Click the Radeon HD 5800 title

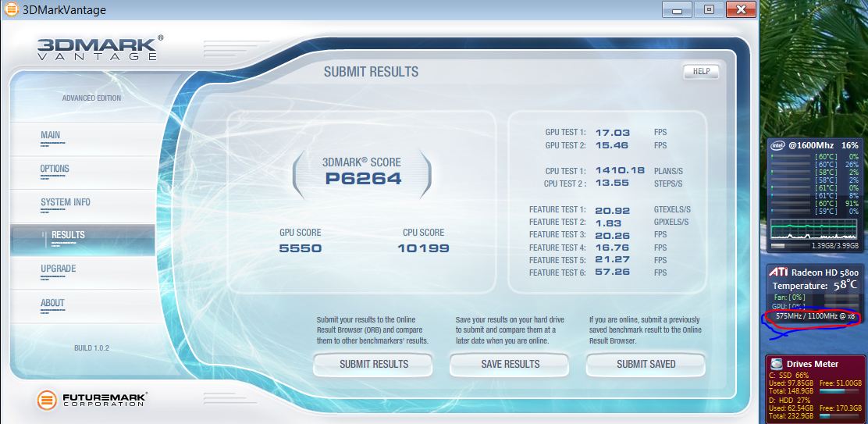pos(825,273)
